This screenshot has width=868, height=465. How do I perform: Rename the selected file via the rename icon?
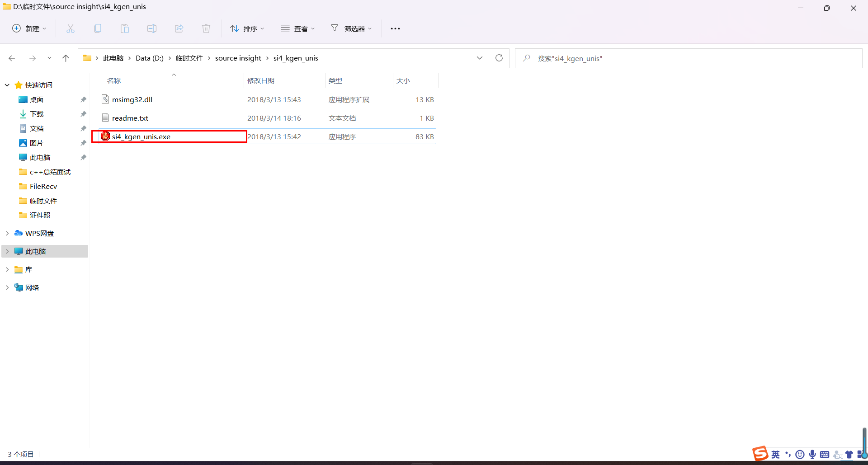pos(152,28)
